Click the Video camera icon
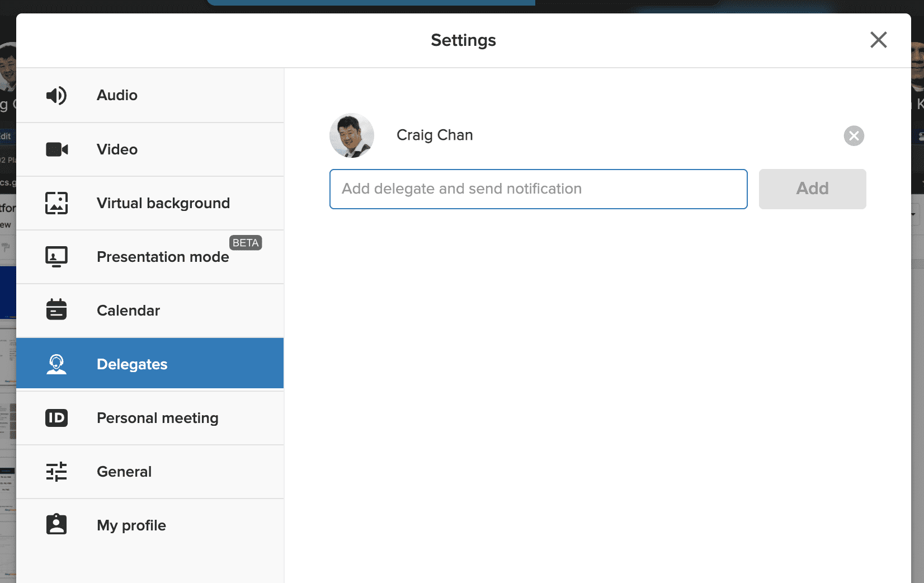Viewport: 924px width, 583px height. pos(56,149)
